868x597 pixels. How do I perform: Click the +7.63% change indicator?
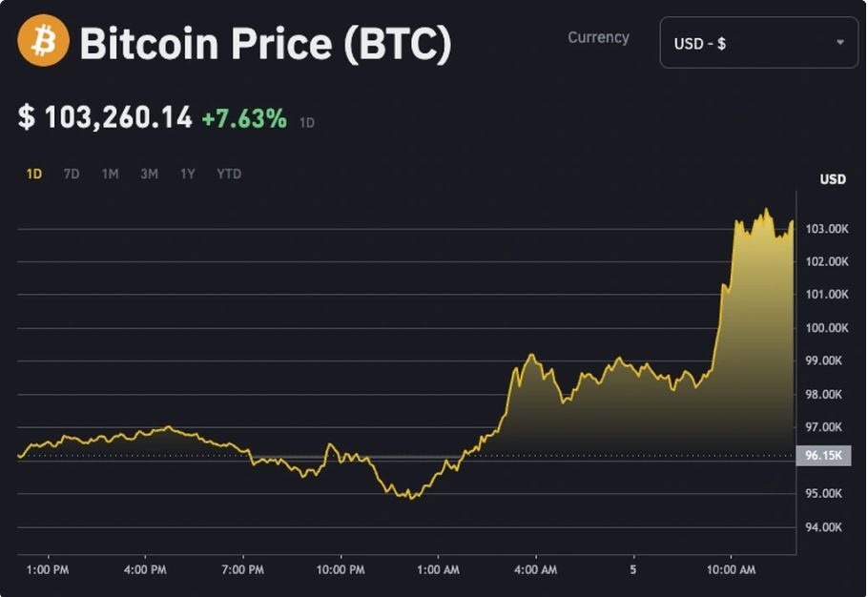[244, 118]
